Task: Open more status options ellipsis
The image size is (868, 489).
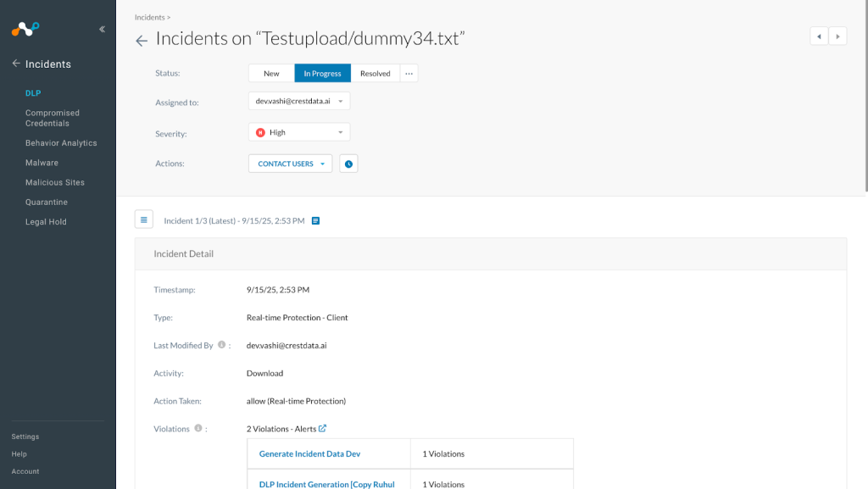Action: 409,73
